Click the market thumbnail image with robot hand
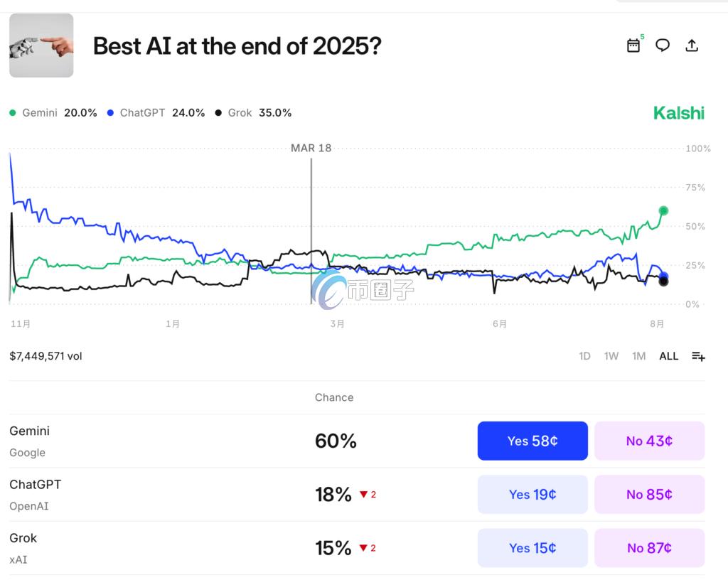This screenshot has width=728, height=580. click(x=41, y=45)
